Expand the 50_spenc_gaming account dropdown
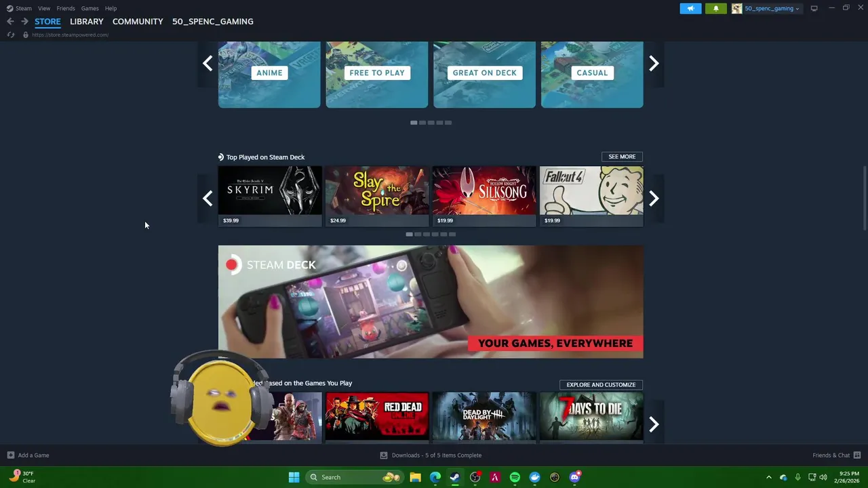The height and width of the screenshot is (488, 868). 772,8
